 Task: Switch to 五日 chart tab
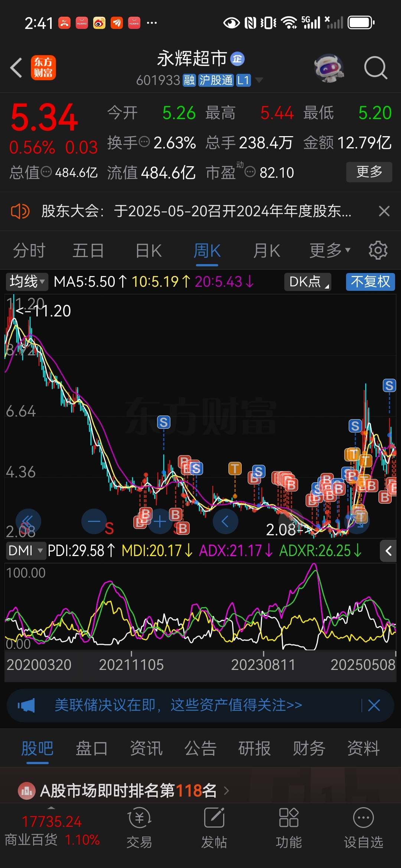pyautogui.click(x=88, y=250)
